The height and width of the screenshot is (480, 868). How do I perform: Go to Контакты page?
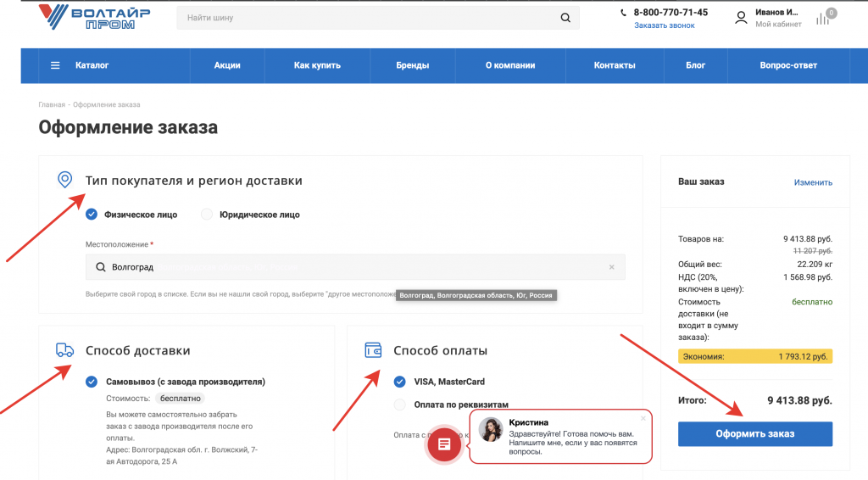click(614, 65)
